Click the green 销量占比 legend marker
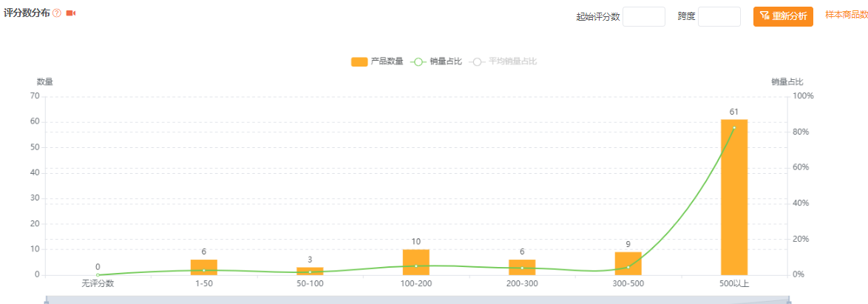Screen dimensions: 868x304 pyautogui.click(x=418, y=61)
